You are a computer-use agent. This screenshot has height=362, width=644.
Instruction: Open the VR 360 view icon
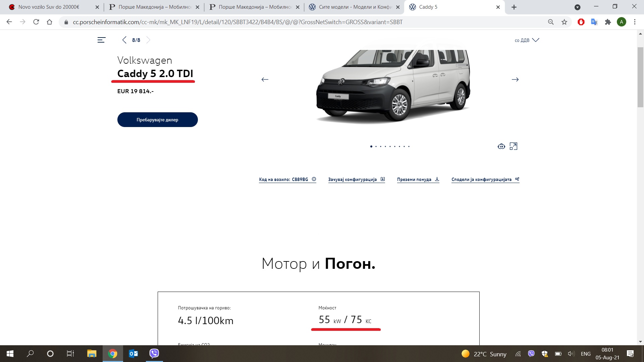tap(501, 146)
